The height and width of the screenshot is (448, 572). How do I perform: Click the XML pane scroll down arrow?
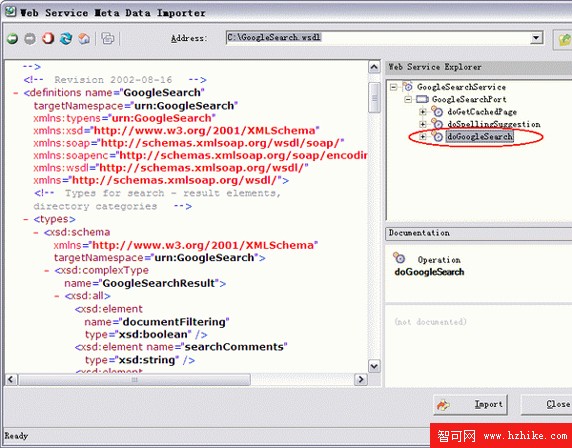374,366
